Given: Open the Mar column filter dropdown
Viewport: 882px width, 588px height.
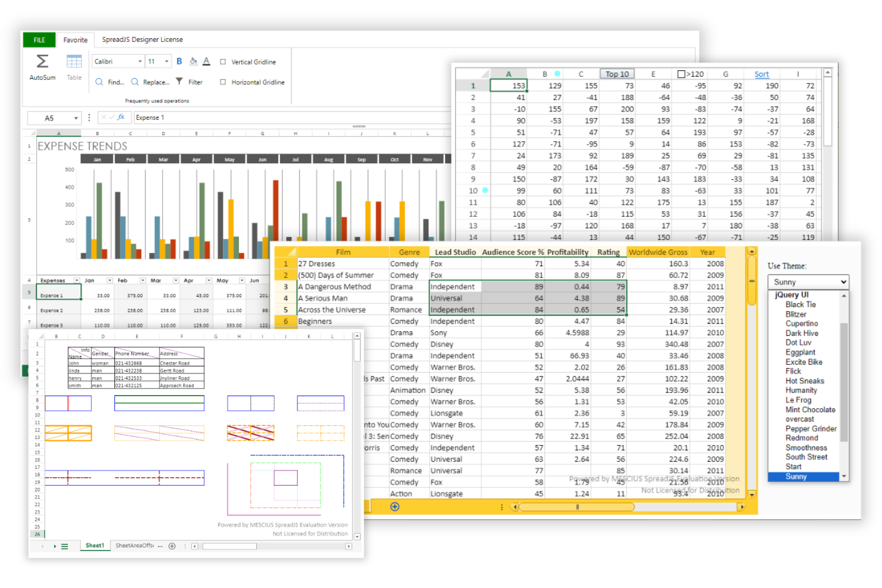Looking at the screenshot, I should (x=176, y=280).
